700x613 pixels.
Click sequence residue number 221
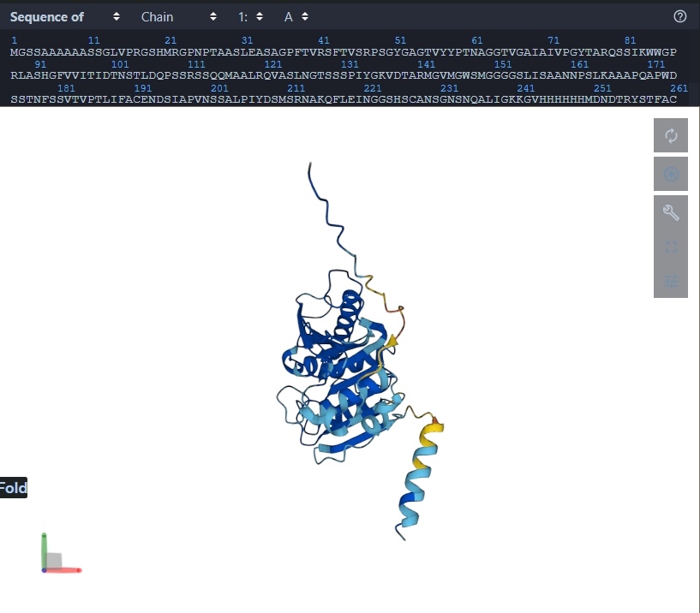pos(373,88)
